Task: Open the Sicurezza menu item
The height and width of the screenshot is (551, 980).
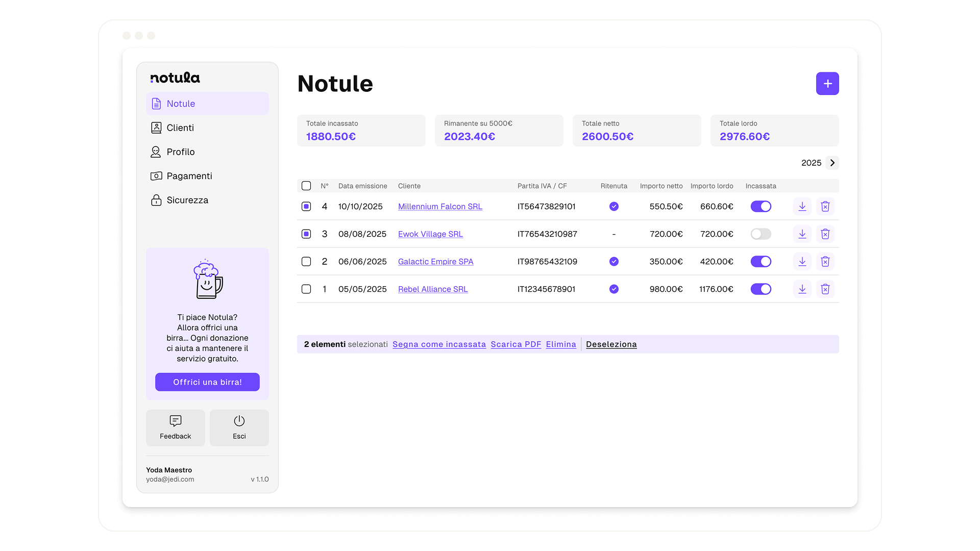Action: pos(187,200)
